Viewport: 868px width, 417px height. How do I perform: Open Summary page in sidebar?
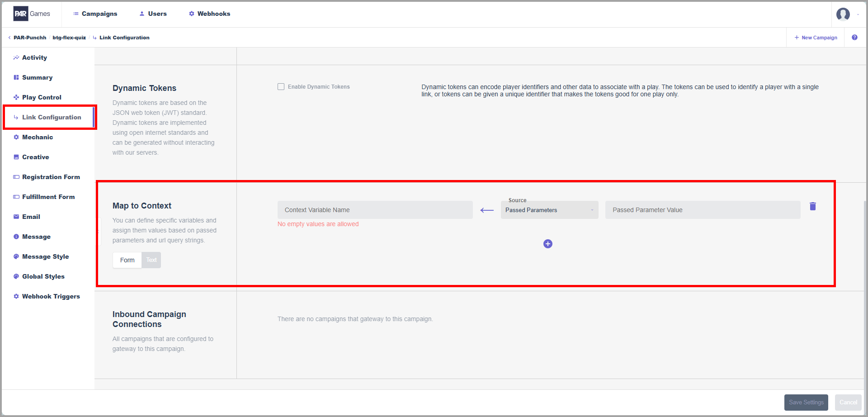[37, 77]
